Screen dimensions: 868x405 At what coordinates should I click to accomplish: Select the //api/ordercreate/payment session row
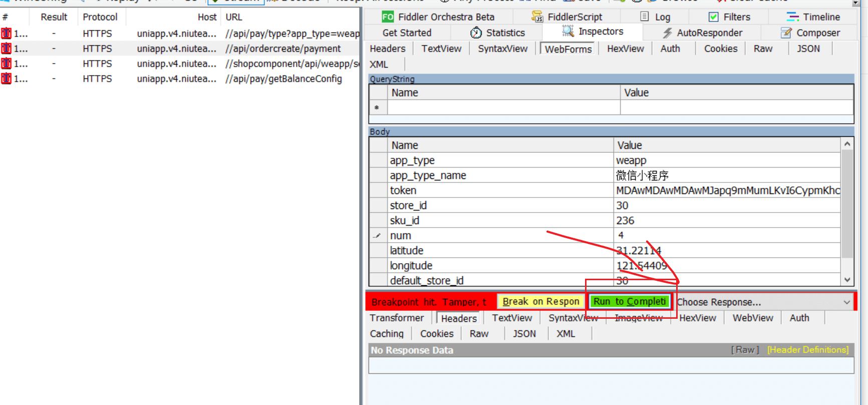click(180, 49)
